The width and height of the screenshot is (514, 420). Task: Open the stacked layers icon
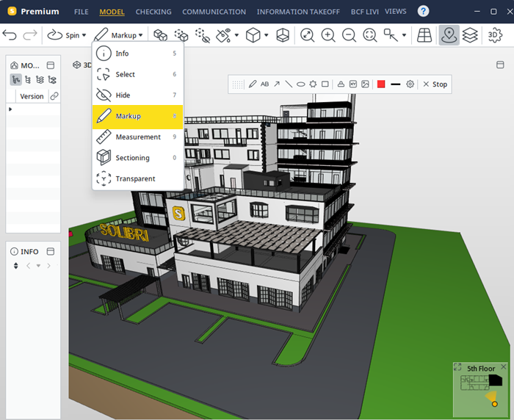click(470, 35)
